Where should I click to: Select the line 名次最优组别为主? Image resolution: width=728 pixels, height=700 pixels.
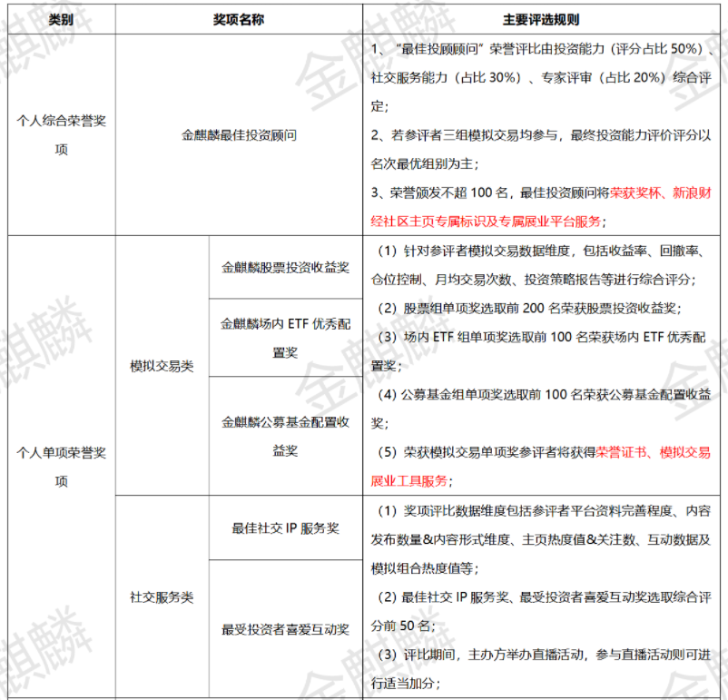pos(424,164)
